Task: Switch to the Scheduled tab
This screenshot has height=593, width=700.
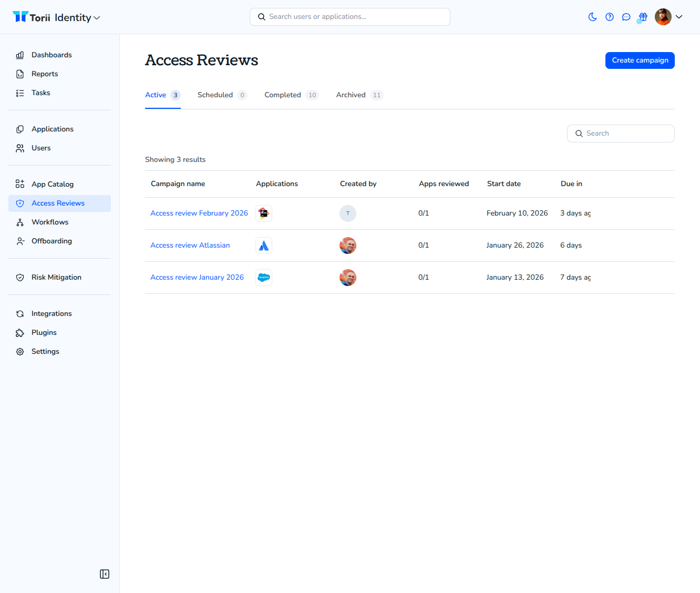Action: point(222,95)
